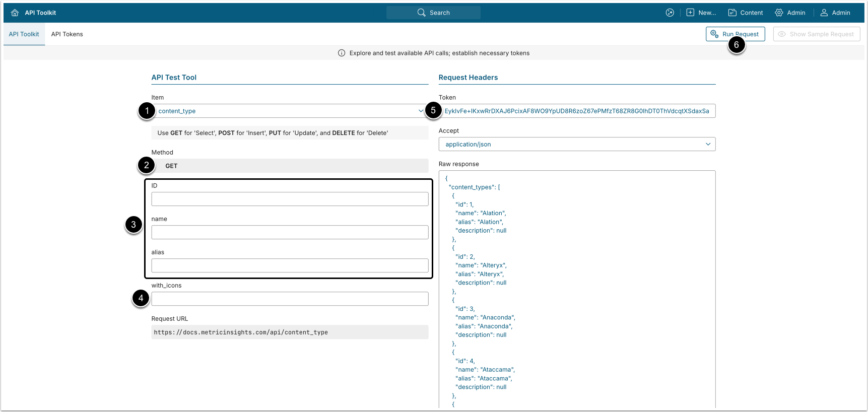Click the circular assistant icon in header
Viewport: 868px width, 412px height.
pyautogui.click(x=670, y=13)
